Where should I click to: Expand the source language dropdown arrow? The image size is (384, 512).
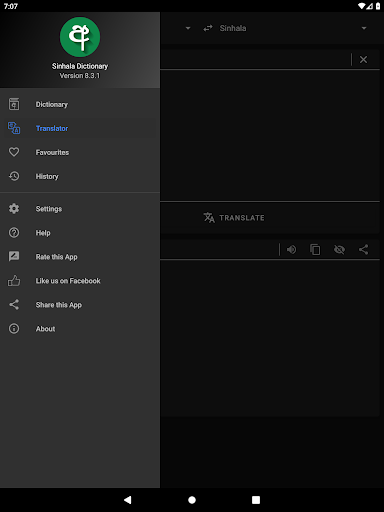[188, 28]
